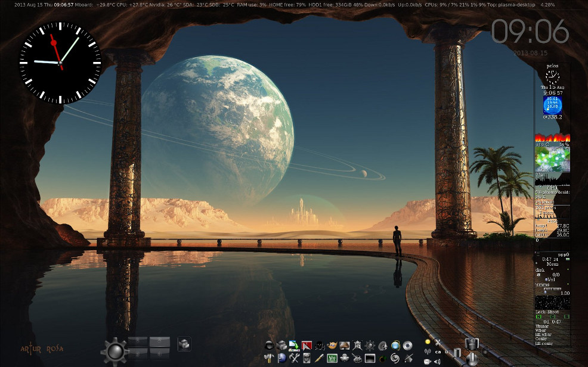Launch the black helmet icon in the dock
Viewport: 588px width, 367px height.
[x=269, y=346]
